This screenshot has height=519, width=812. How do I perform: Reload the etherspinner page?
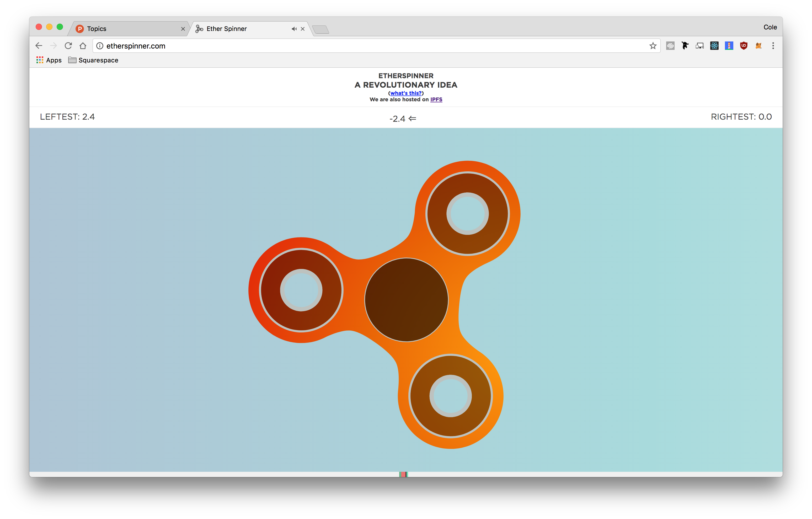[x=68, y=46]
